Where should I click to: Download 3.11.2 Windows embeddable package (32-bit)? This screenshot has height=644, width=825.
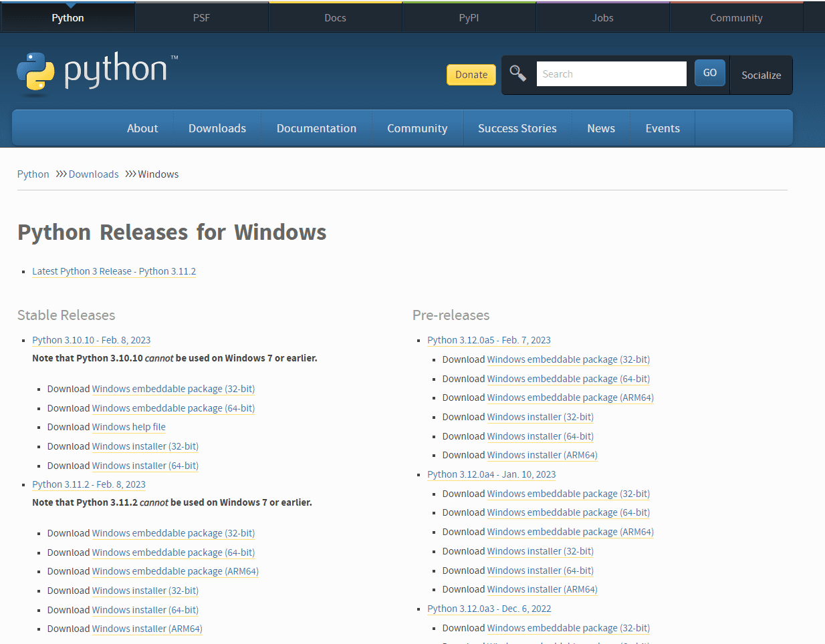173,533
